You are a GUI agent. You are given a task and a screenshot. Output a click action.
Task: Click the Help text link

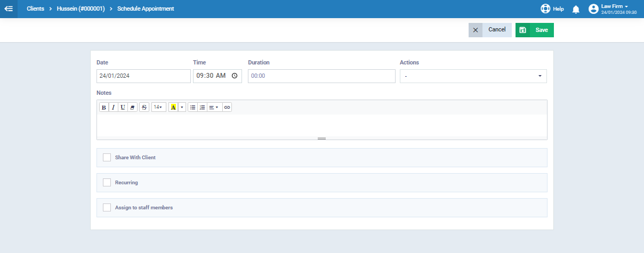coord(558,9)
